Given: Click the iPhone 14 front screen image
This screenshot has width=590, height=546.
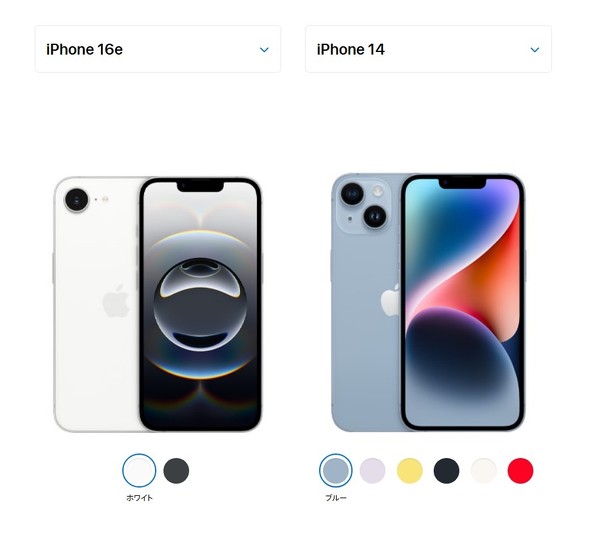Looking at the screenshot, I should pos(462,302).
